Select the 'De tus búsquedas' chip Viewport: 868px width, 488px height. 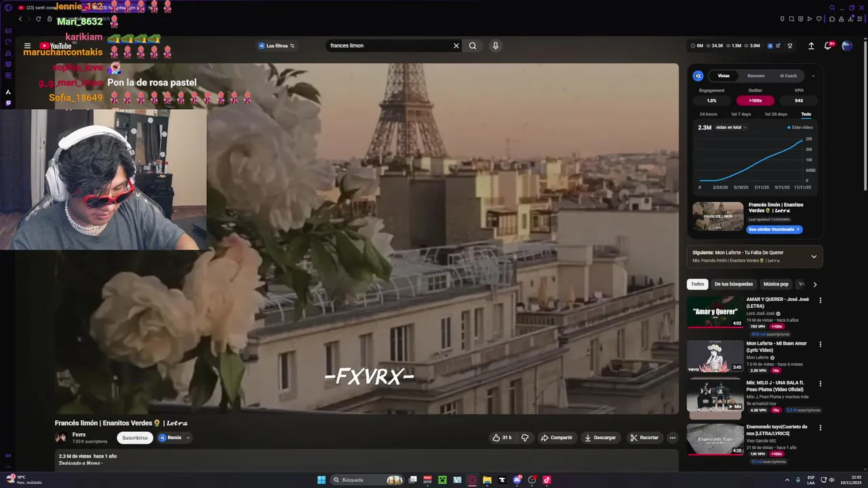click(733, 284)
